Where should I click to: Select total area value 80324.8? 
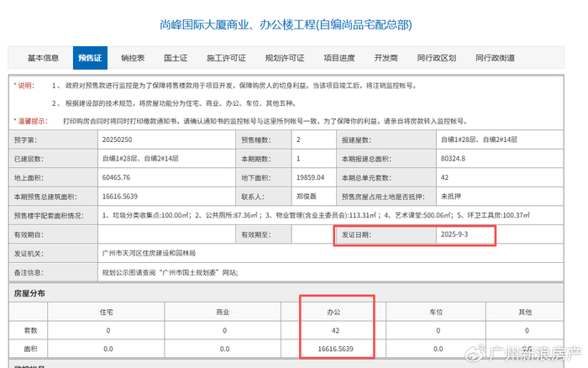(x=453, y=159)
